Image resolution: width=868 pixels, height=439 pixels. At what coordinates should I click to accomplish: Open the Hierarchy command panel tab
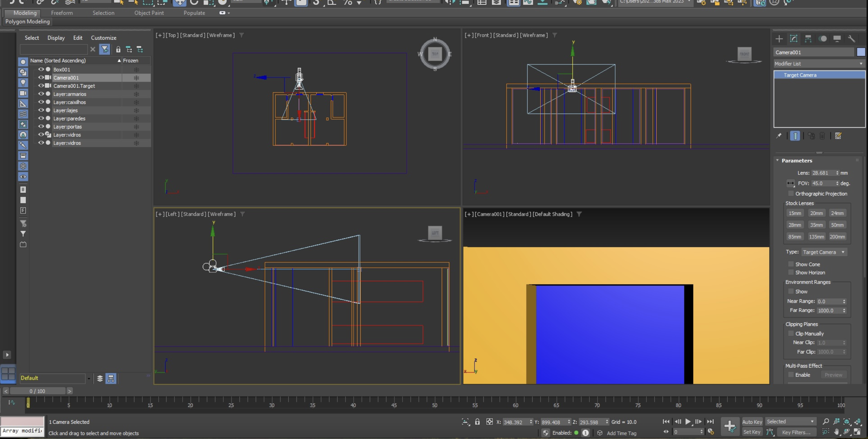(x=808, y=39)
